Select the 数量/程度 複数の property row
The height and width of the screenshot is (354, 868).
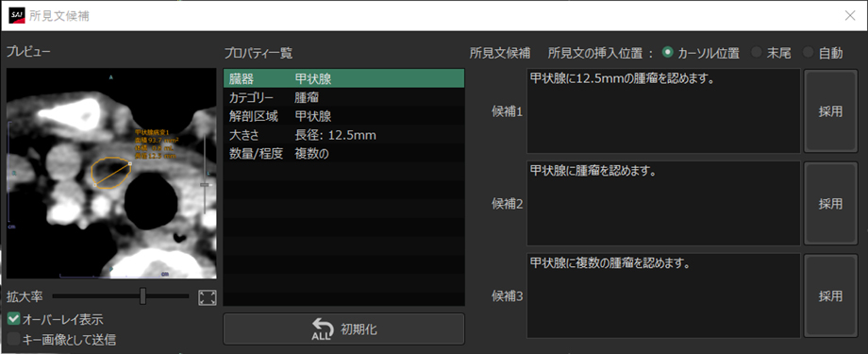pos(343,154)
